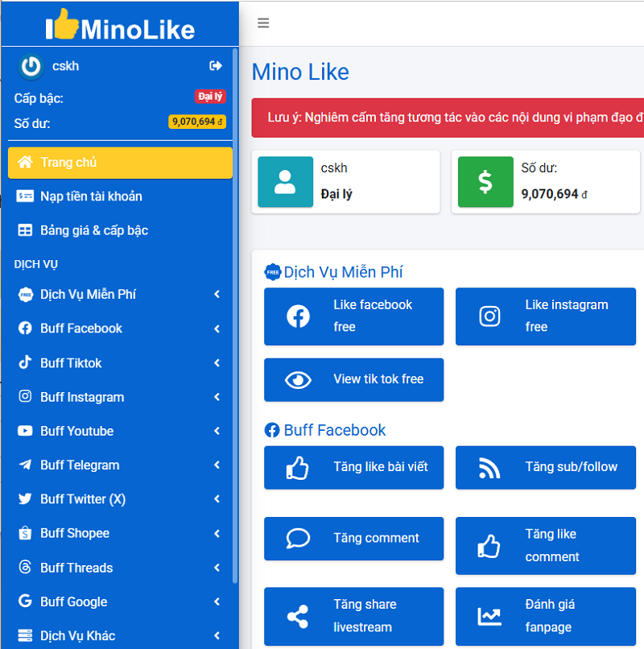Click the Bảng giá table icon

pyautogui.click(x=25, y=230)
